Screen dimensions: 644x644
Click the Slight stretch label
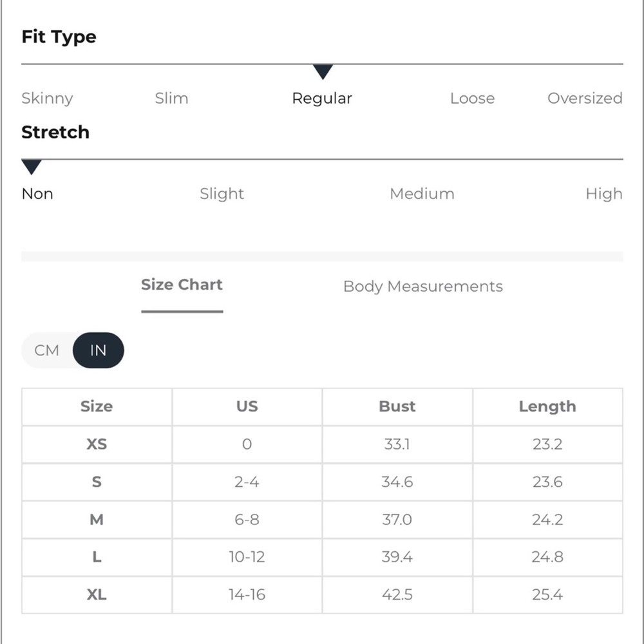(x=222, y=194)
